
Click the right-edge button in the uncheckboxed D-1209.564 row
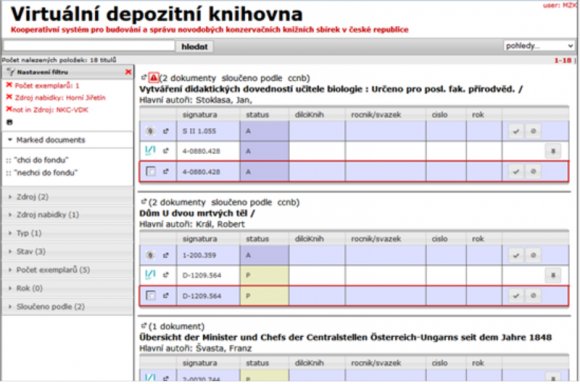[x=553, y=275]
